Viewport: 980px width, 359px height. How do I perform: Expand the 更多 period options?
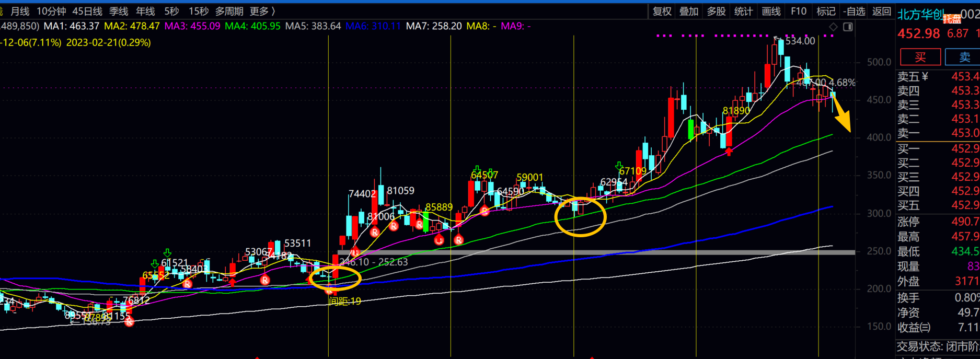tap(262, 11)
